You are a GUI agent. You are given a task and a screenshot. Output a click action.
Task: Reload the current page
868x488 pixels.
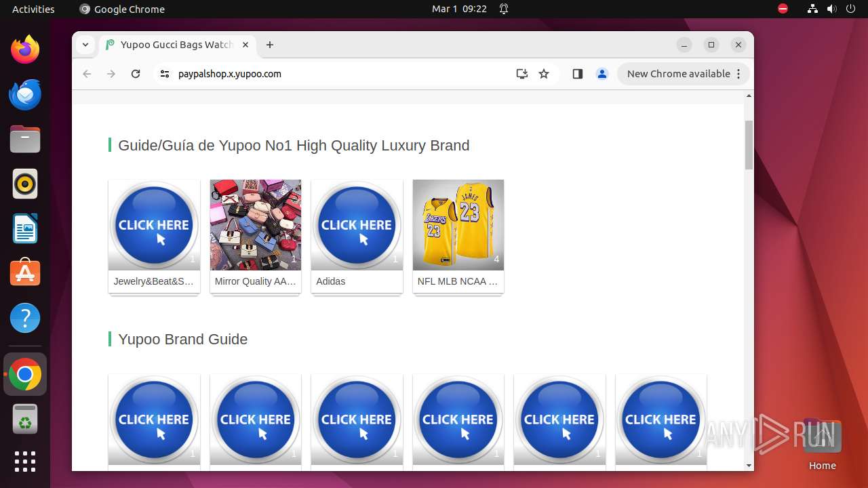[x=136, y=74]
